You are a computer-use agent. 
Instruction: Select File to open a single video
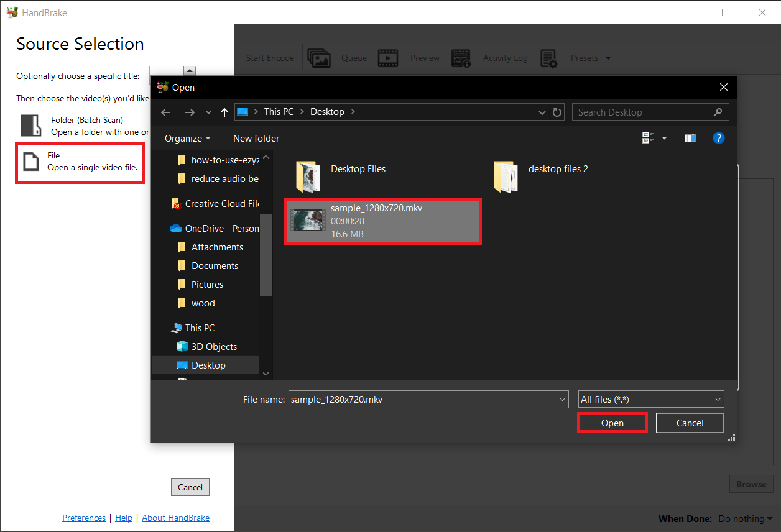[x=80, y=162]
